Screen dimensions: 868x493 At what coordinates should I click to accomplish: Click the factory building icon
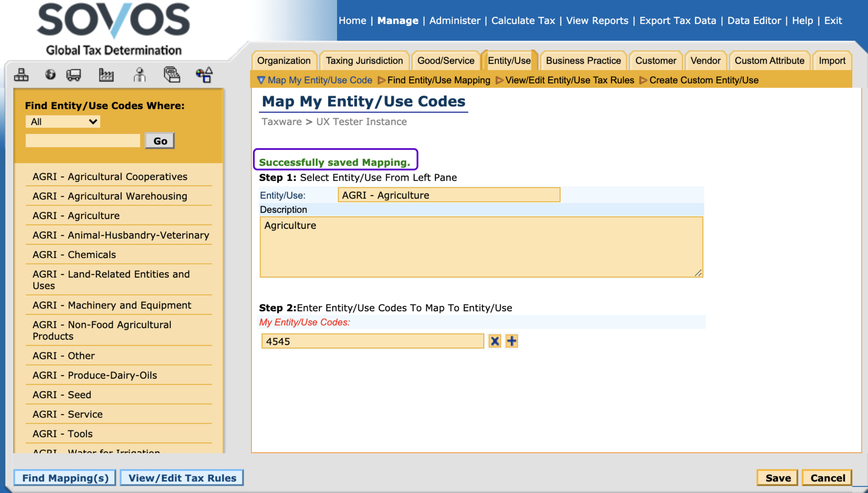coord(106,75)
